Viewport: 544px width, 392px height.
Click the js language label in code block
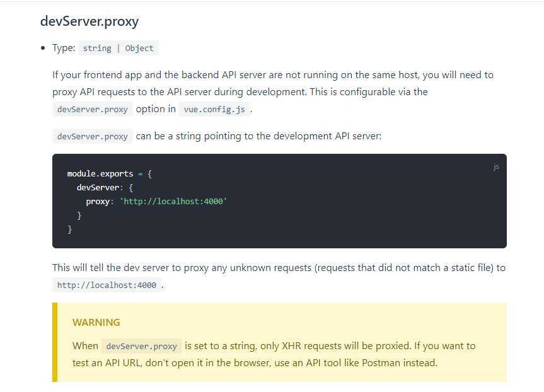point(496,167)
